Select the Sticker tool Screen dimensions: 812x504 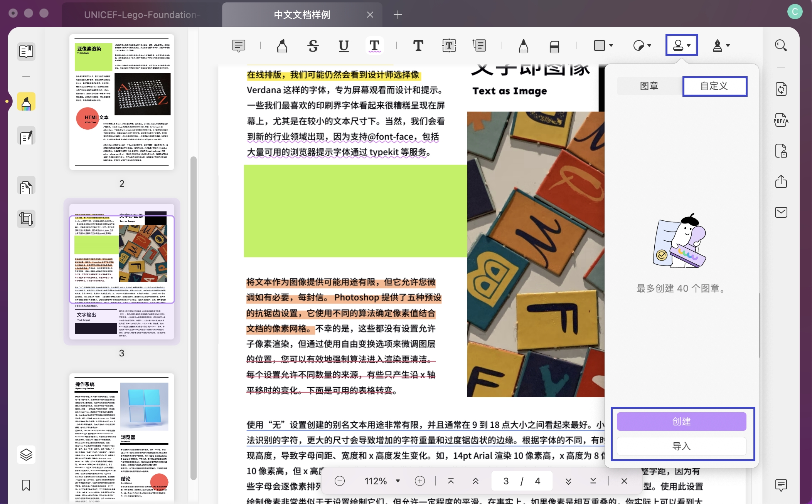click(639, 46)
